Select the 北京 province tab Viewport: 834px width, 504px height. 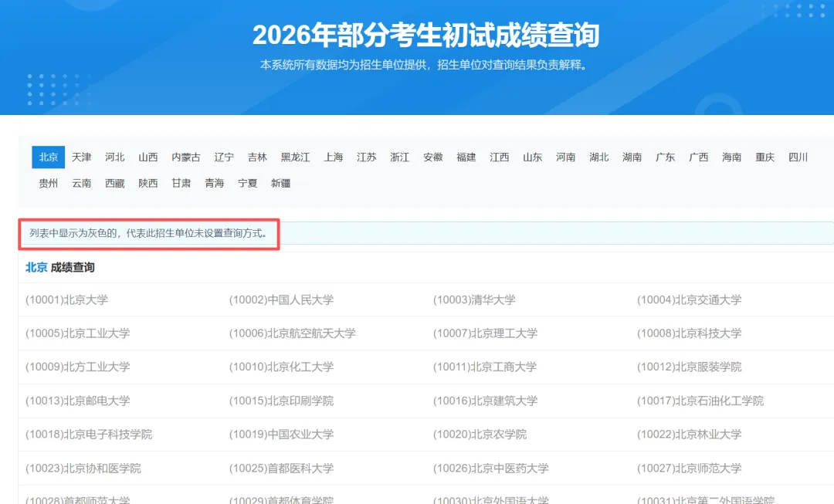[49, 157]
